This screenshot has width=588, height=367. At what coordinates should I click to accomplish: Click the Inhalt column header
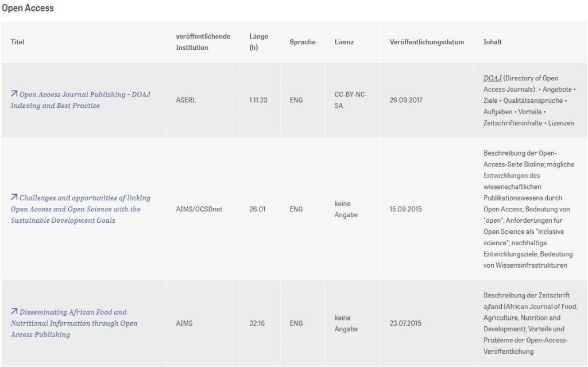point(492,42)
